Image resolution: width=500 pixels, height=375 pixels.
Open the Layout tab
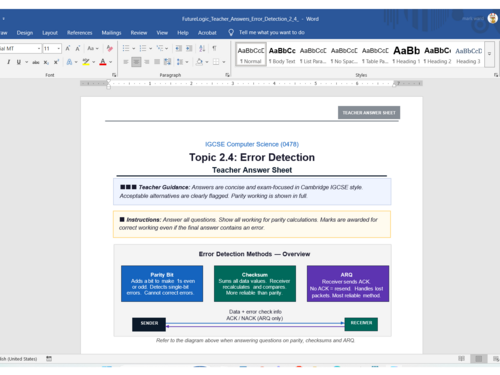(50, 33)
